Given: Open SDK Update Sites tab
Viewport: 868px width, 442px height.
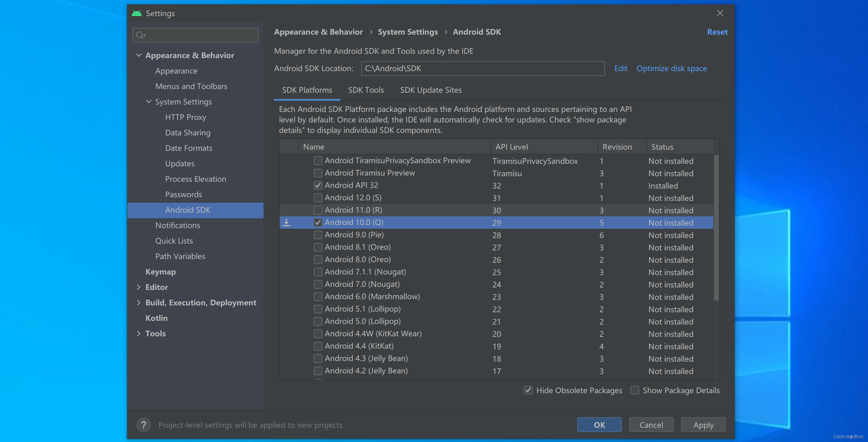Looking at the screenshot, I should coord(431,90).
